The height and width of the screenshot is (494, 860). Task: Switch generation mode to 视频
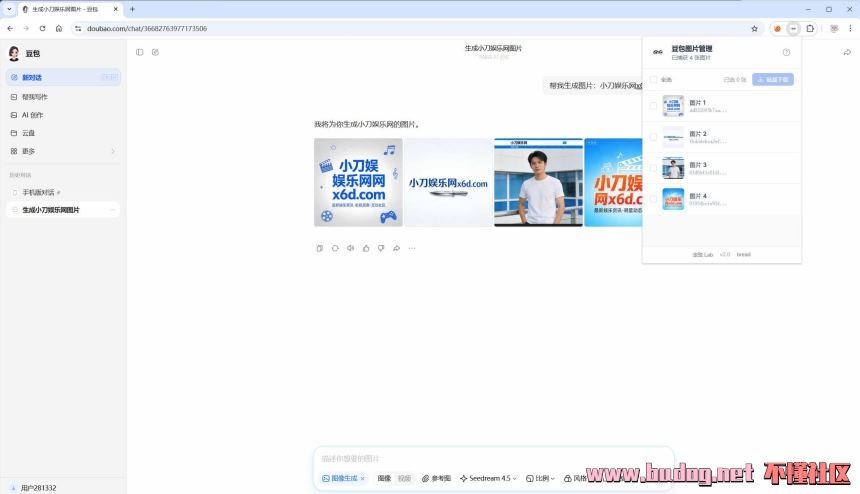404,479
